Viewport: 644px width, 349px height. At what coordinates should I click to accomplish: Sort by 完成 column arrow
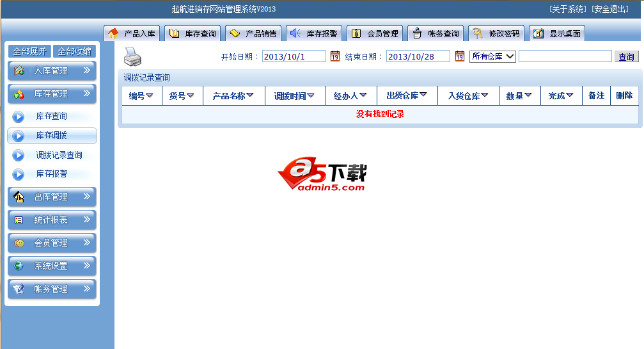pyautogui.click(x=569, y=95)
